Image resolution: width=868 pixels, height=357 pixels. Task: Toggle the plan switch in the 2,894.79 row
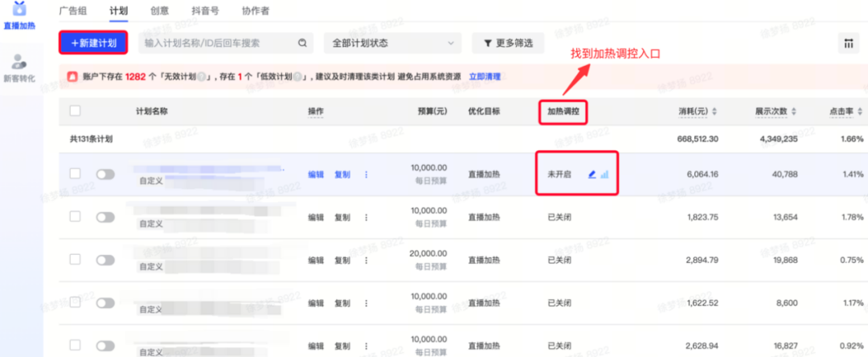coord(105,261)
